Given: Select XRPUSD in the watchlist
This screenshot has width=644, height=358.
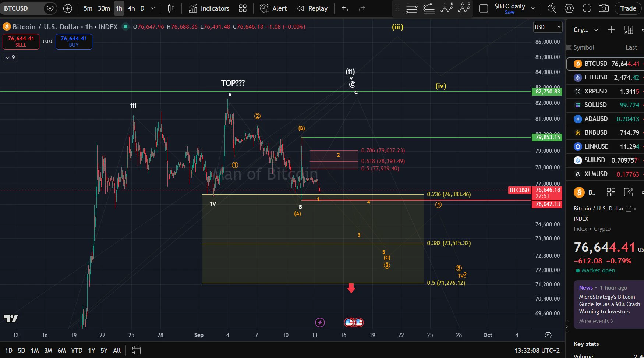Looking at the screenshot, I should (x=605, y=91).
